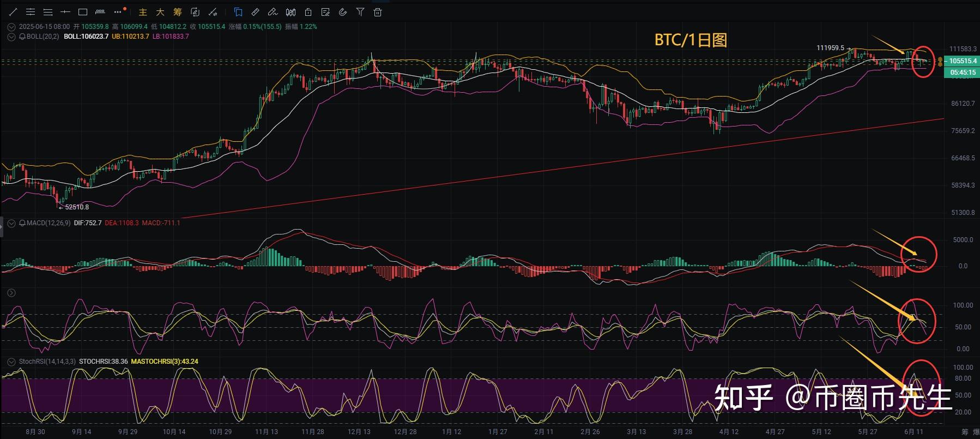
Task: Click the rotating pencil-in-square icon after 筹
Action: pyautogui.click(x=195, y=12)
